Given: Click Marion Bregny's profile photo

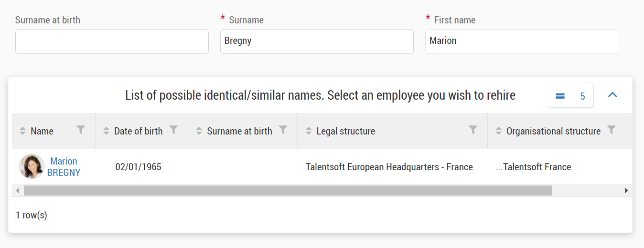Looking at the screenshot, I should 32,166.
